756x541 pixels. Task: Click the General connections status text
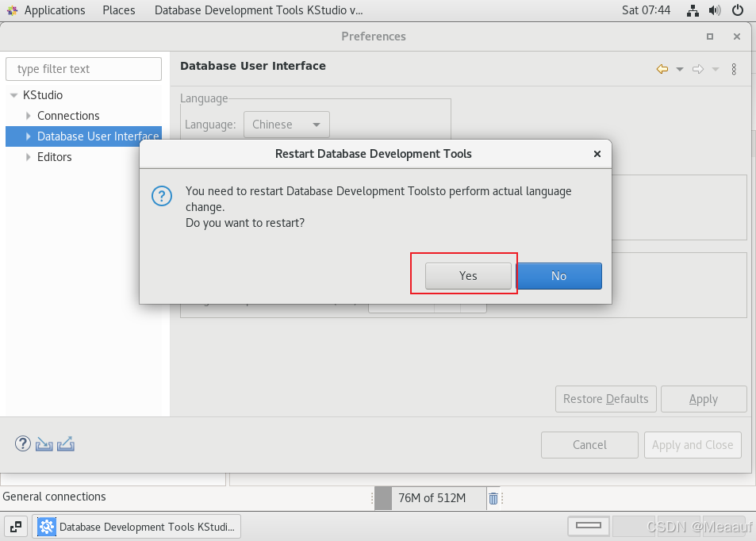[x=54, y=497]
